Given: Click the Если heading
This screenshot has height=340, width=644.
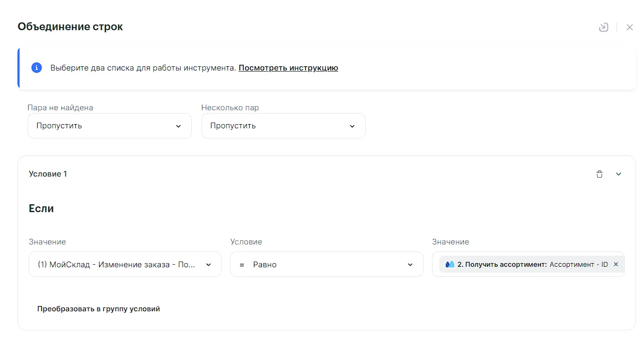Looking at the screenshot, I should tap(41, 208).
